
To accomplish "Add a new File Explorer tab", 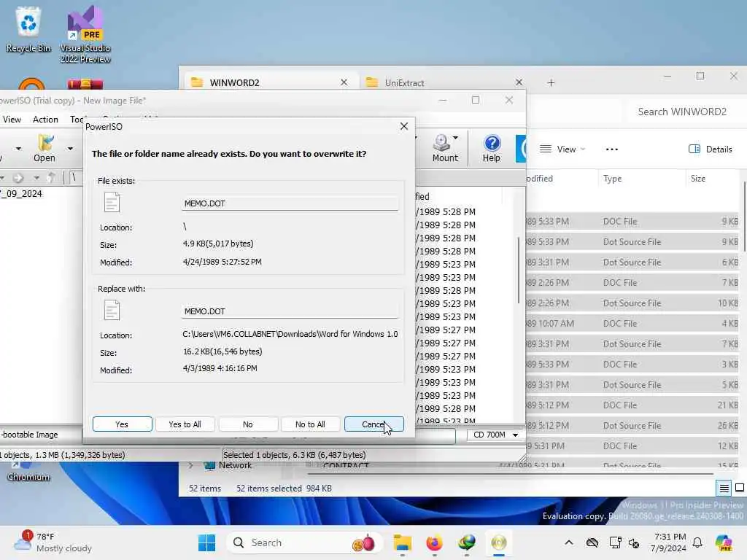I will click(551, 83).
